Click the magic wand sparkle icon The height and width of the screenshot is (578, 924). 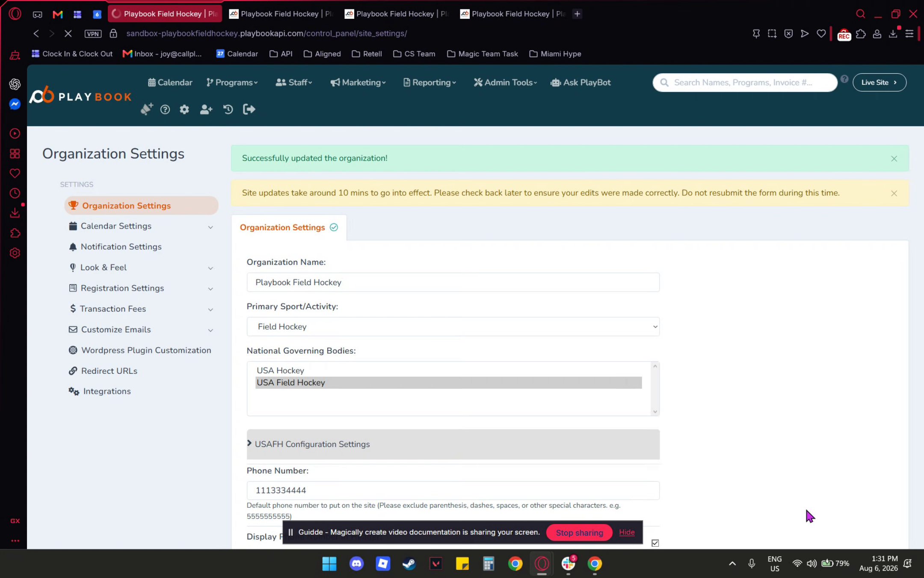[146, 109]
